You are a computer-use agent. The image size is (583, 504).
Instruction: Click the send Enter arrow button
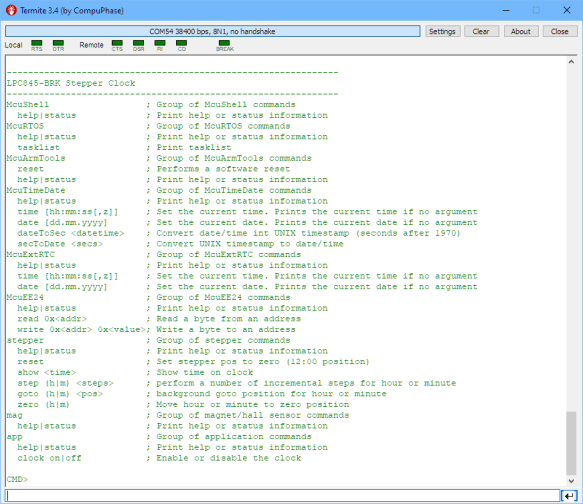[x=569, y=495]
